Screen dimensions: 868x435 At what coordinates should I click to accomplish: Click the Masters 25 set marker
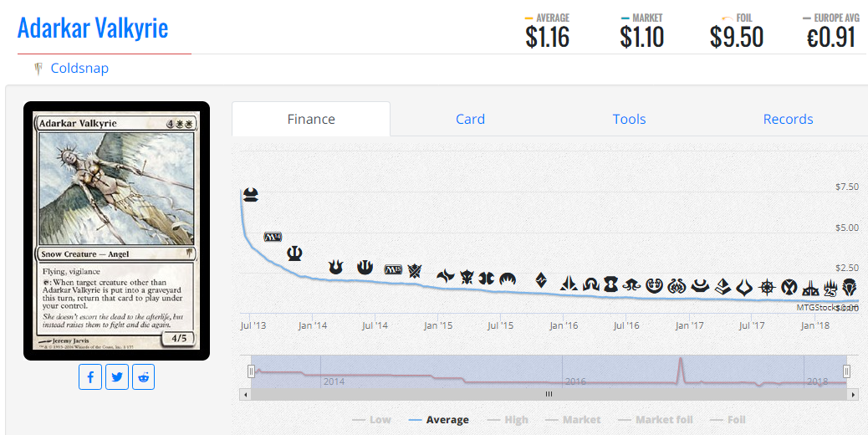click(831, 288)
